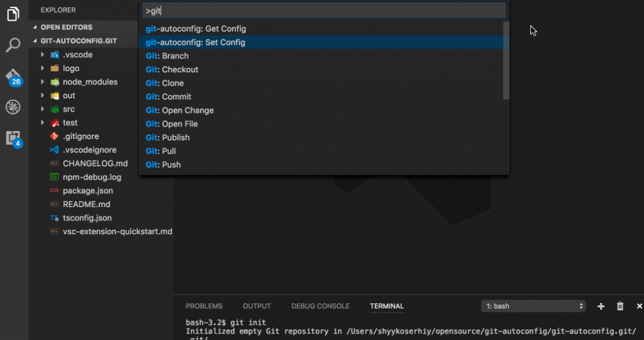Viewport: 644px width, 340px height.
Task: Click the test folder icon
Action: (55, 123)
